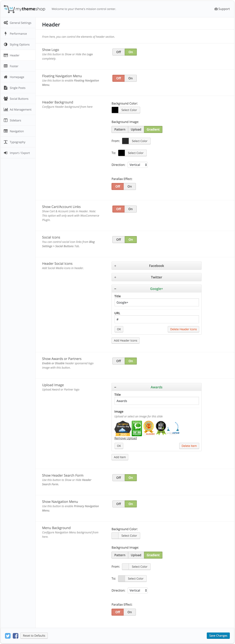Click OK in Google+ panel
The width and height of the screenshot is (235, 644).
tap(119, 329)
